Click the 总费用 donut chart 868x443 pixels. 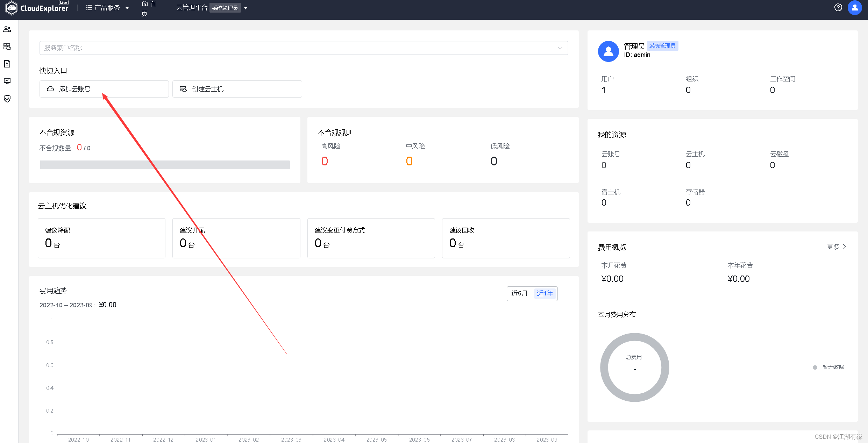(x=634, y=367)
